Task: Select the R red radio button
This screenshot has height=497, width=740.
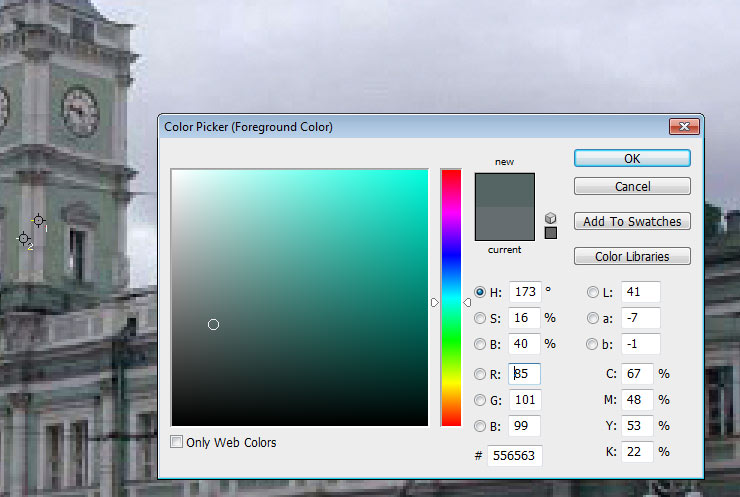Action: (480, 374)
